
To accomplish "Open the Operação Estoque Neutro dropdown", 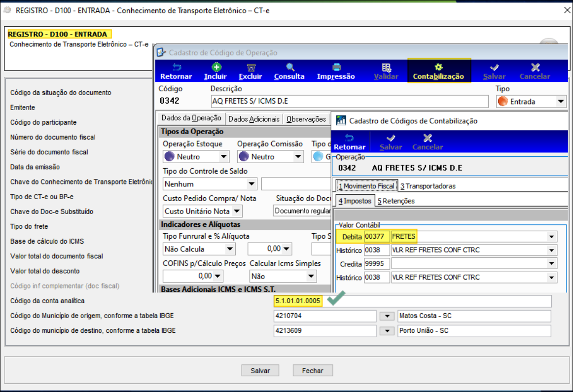I will click(224, 157).
